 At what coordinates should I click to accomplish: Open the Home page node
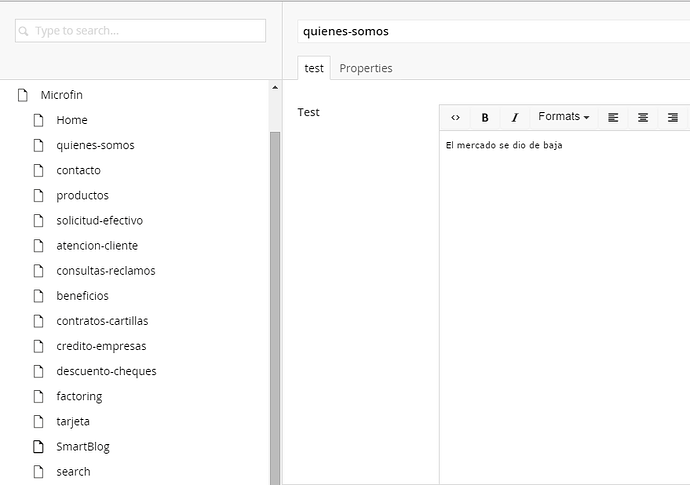coord(71,120)
